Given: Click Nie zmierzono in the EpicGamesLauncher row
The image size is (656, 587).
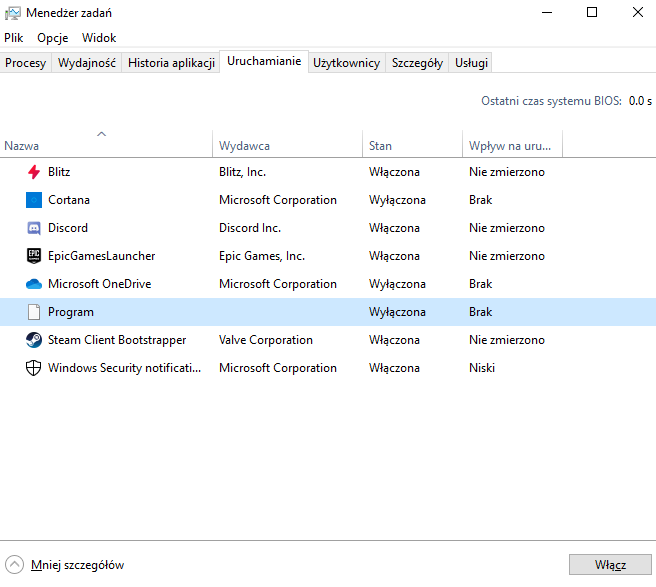Looking at the screenshot, I should [x=507, y=256].
